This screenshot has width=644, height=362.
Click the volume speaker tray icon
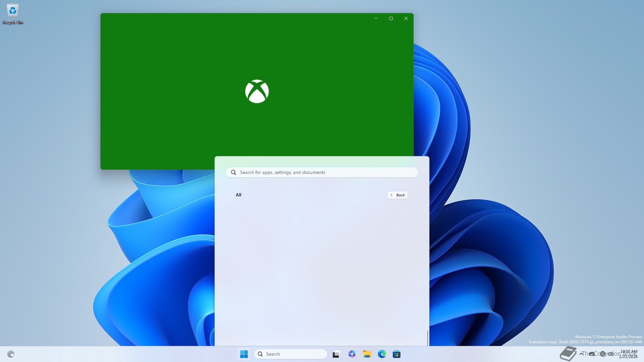610,354
